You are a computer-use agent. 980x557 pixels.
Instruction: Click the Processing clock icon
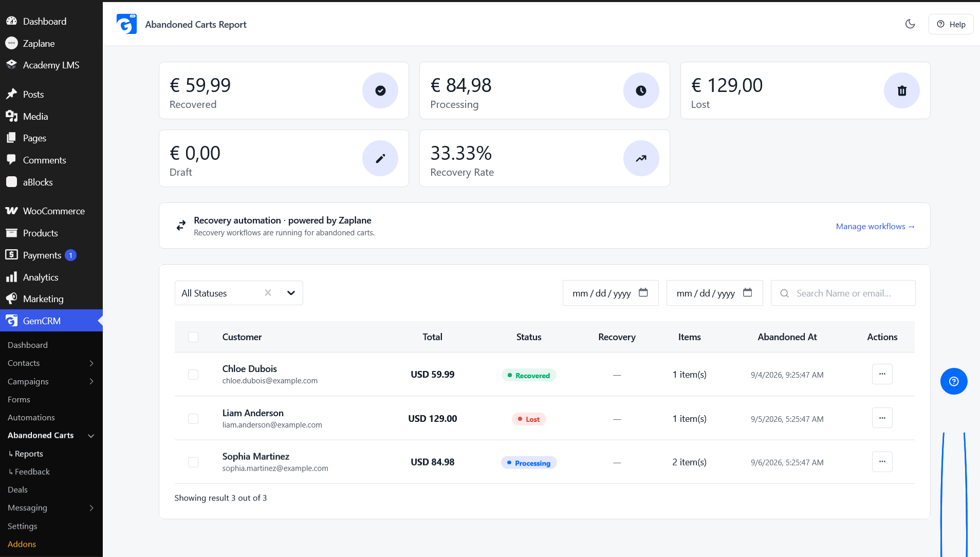pyautogui.click(x=641, y=90)
